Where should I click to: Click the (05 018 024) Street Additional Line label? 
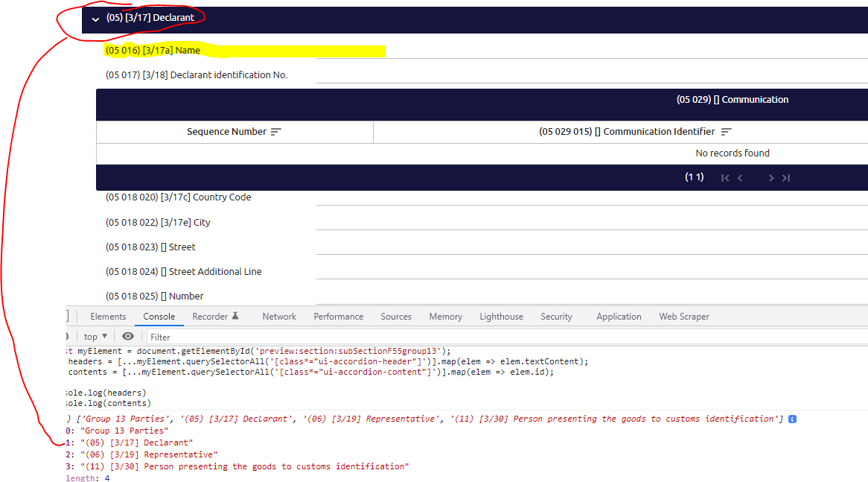pyautogui.click(x=184, y=271)
